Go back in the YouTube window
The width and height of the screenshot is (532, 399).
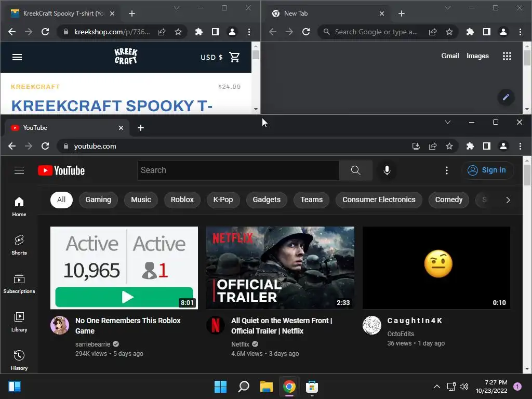[x=12, y=146]
